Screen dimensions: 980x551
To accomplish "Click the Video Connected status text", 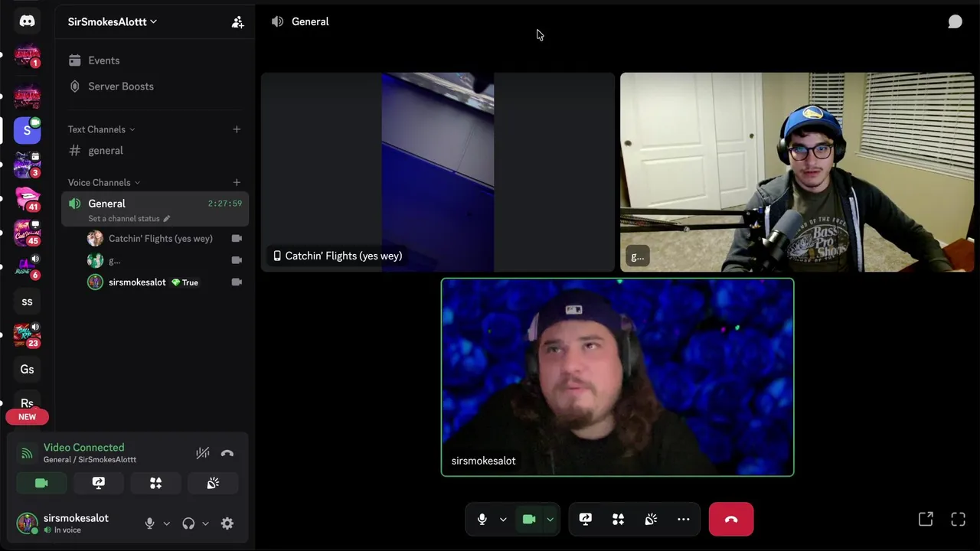I will point(83,448).
